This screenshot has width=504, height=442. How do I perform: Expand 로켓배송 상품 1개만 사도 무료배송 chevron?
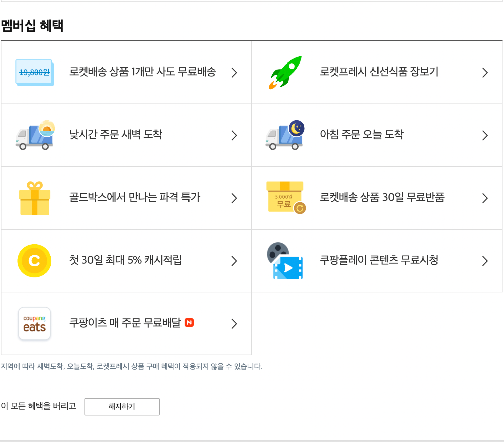(x=234, y=73)
